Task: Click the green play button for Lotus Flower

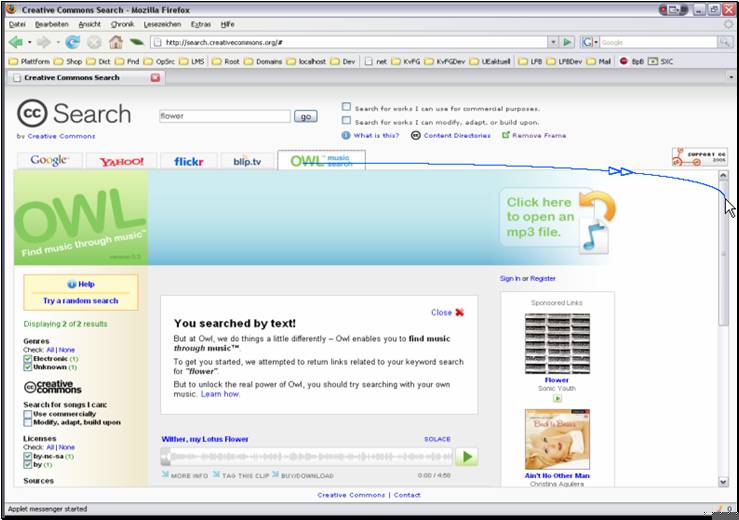Action: coord(467,457)
